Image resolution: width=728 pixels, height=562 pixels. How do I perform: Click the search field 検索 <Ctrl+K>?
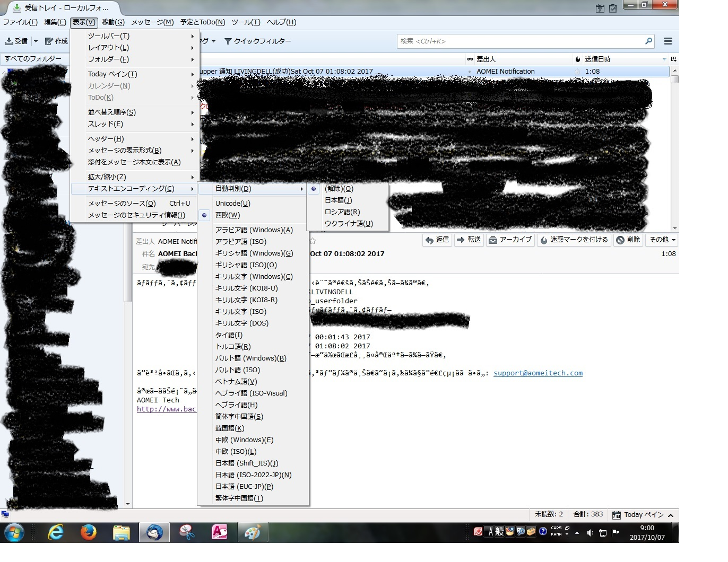point(520,41)
